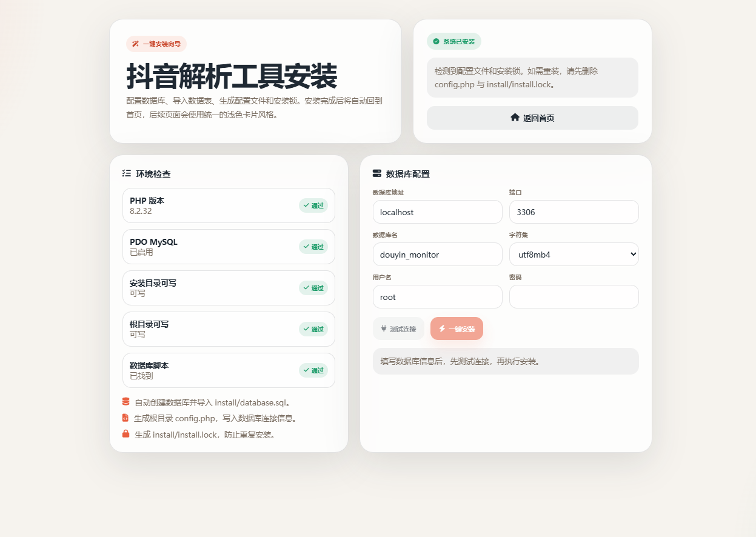Click the 数据库脚本 row title
Screen dimensions: 756x537
[149, 365]
